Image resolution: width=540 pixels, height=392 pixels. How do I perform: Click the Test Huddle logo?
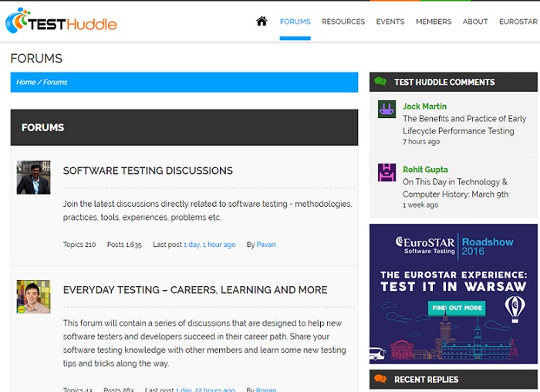tap(61, 22)
